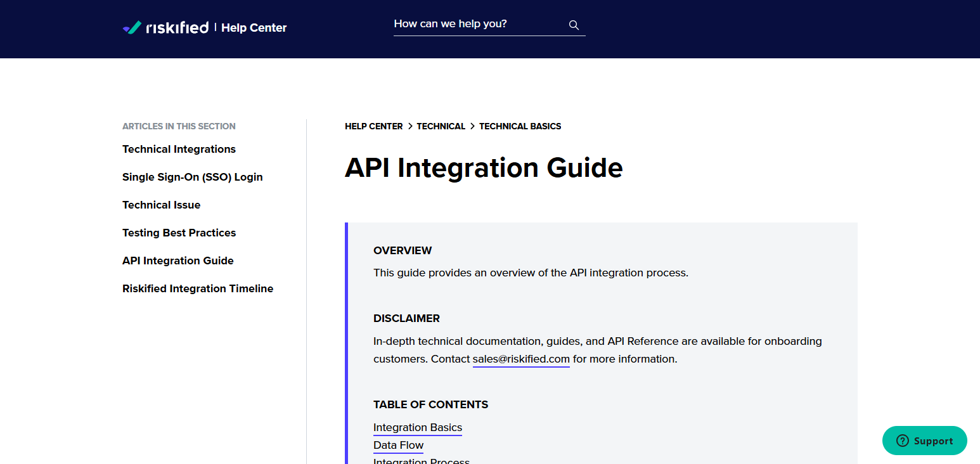Click the API Integration Guide page title
This screenshot has height=464, width=980.
(x=484, y=168)
